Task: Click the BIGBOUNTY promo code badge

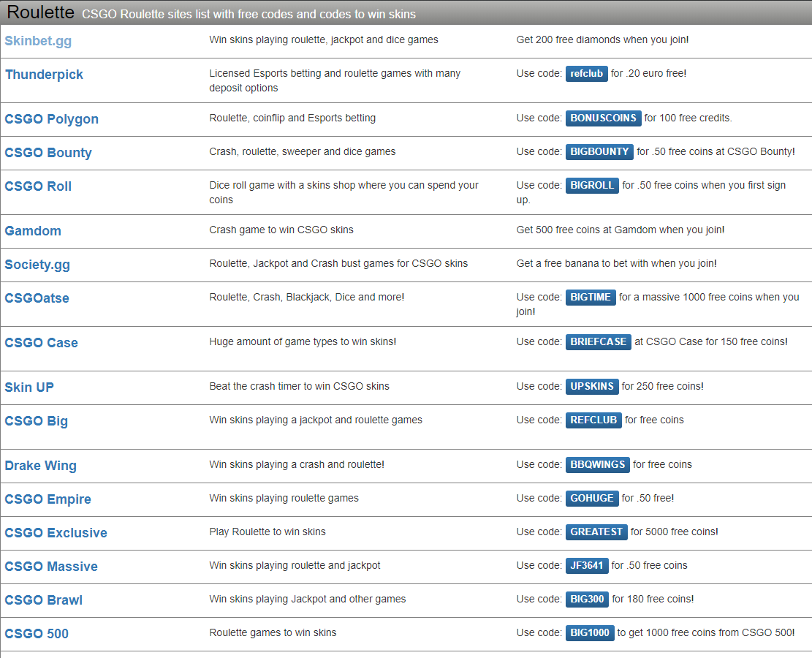Action: tap(599, 152)
